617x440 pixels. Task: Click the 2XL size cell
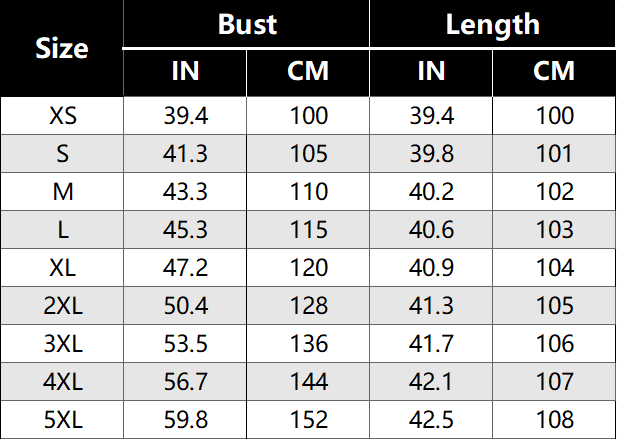coord(62,306)
